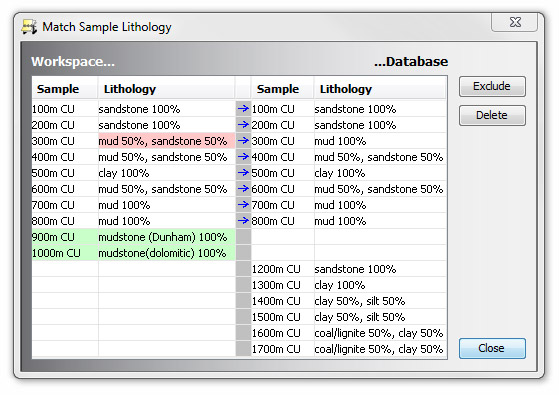The image size is (559, 395).
Task: Click the Exclude button
Action: (x=492, y=86)
